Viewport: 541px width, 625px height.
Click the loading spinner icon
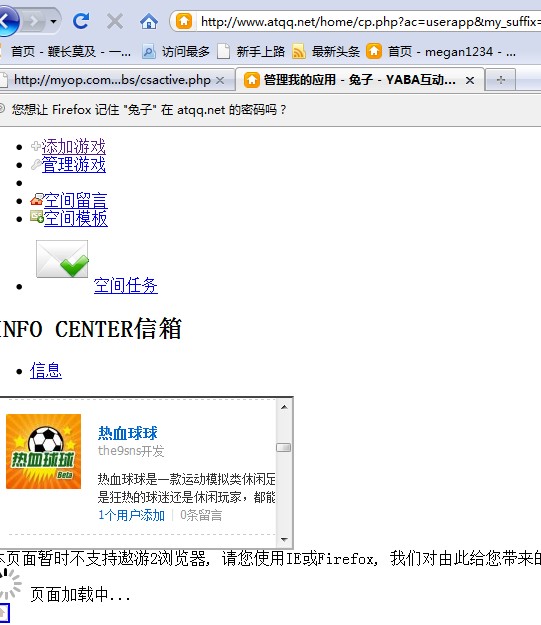click(x=10, y=584)
